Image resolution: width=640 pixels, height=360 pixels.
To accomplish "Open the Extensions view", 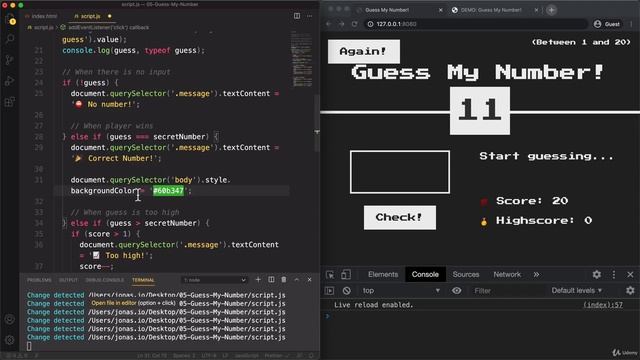I will 10,102.
